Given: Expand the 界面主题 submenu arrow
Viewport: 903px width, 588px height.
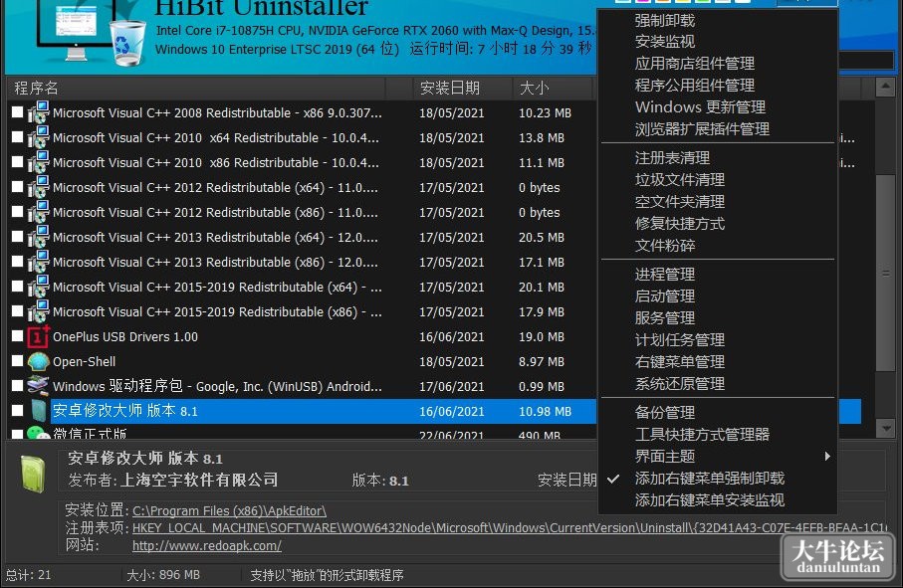Looking at the screenshot, I should 827,457.
